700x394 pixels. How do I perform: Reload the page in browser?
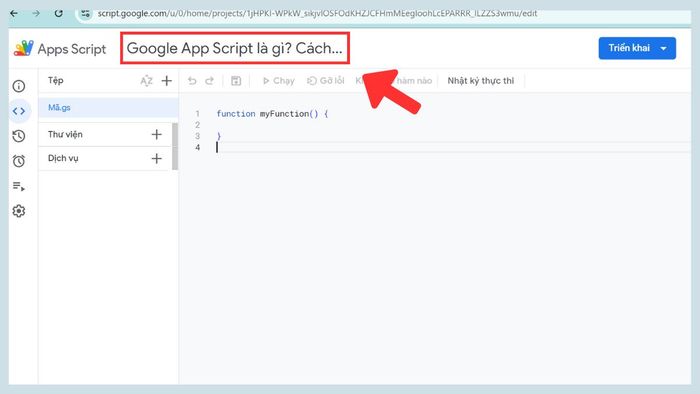[58, 13]
